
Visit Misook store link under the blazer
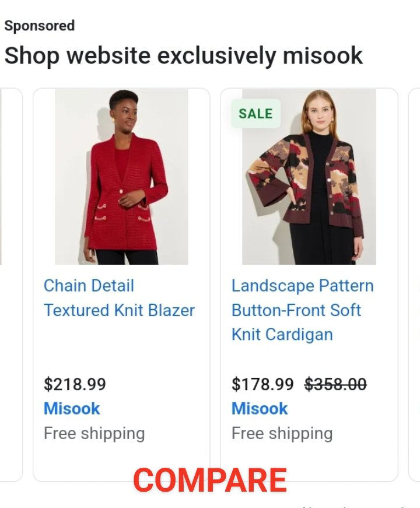click(x=72, y=408)
